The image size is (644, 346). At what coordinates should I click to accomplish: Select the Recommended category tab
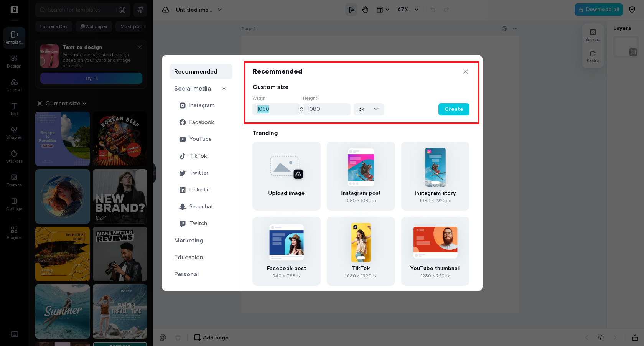click(201, 72)
